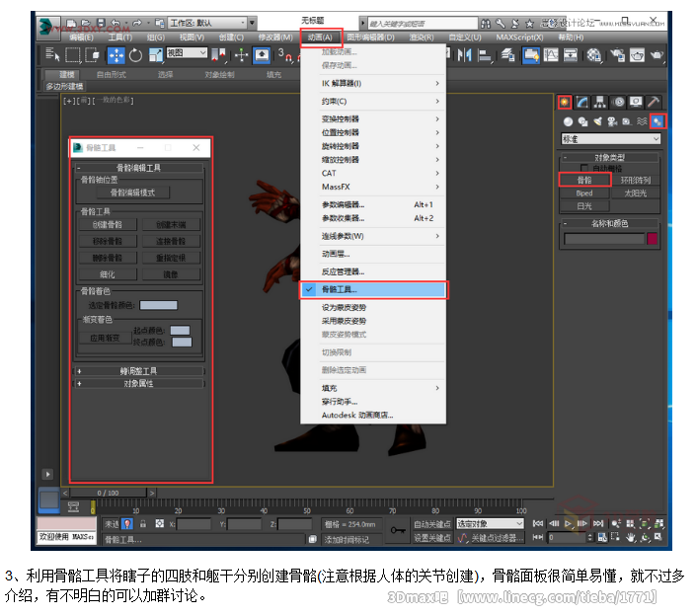Click the 骨骼 object type button

[584, 181]
